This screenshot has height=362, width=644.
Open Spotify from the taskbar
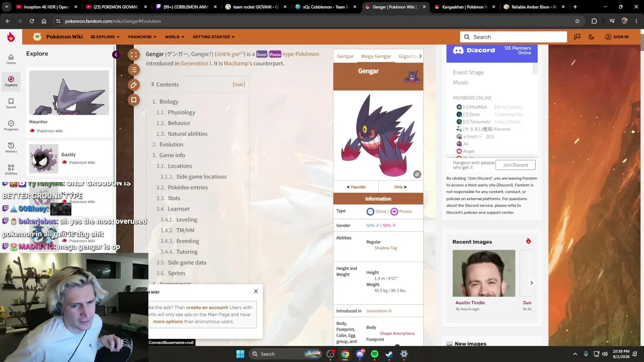[374, 354]
